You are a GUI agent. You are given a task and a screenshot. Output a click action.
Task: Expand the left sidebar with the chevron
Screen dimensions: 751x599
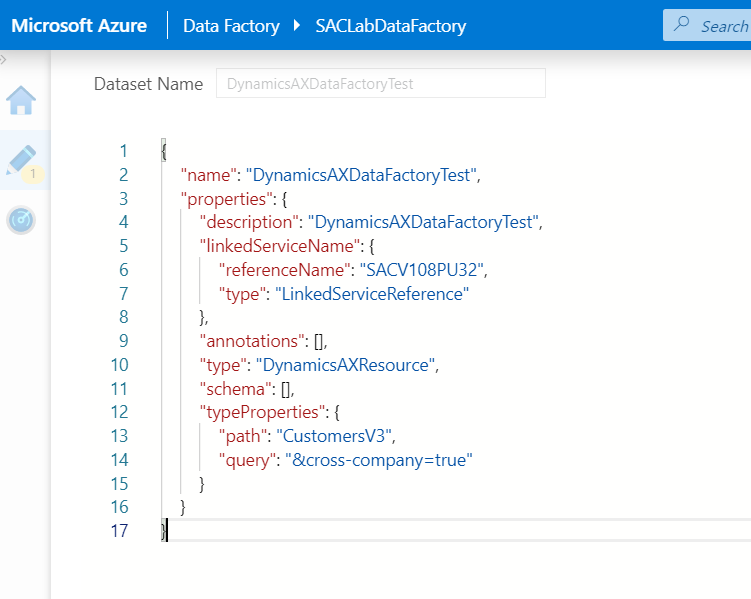3,59
